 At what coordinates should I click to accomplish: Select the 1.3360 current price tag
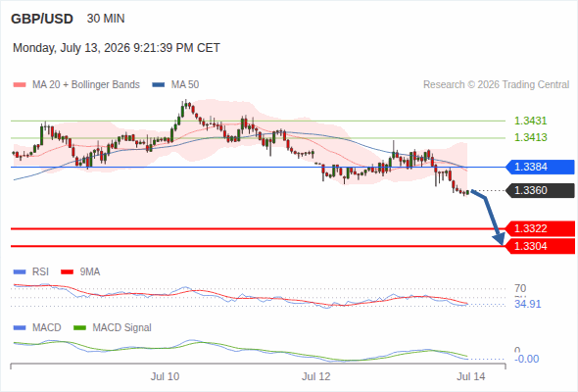pos(540,191)
